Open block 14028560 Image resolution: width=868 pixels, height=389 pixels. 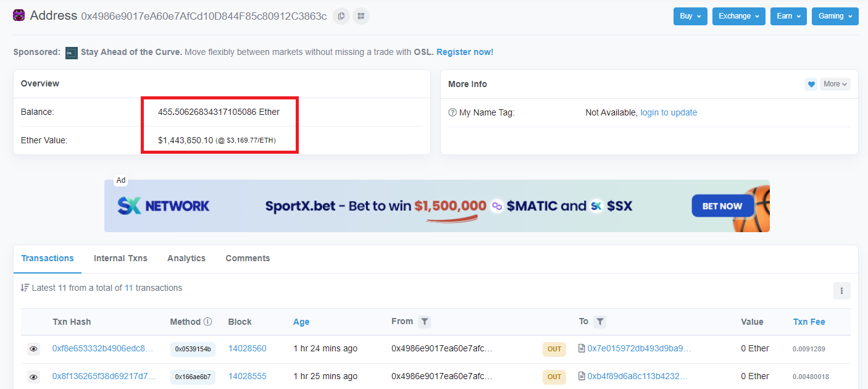point(248,348)
